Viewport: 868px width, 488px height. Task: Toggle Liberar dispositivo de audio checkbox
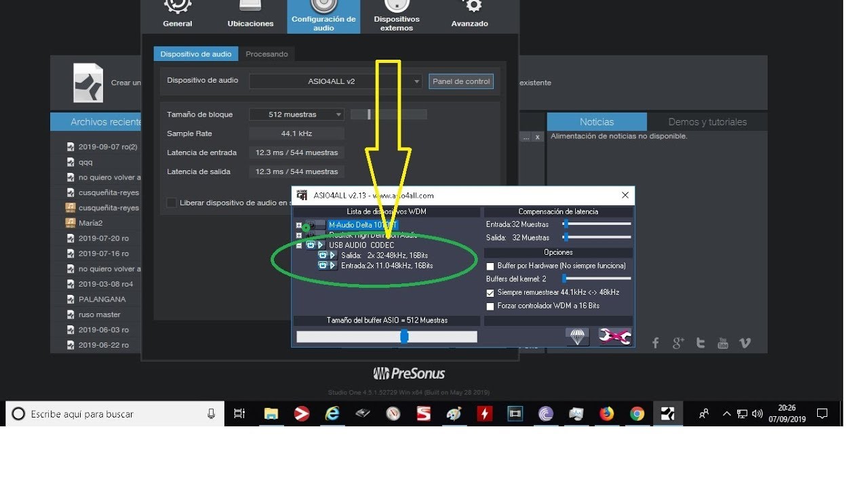coord(172,203)
